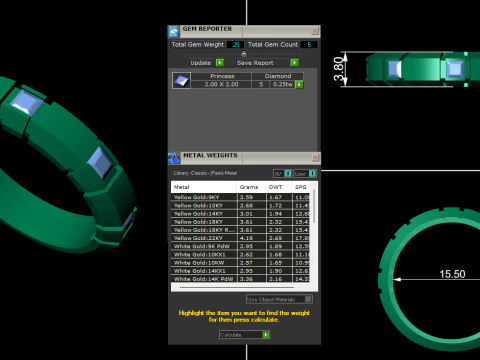Click the green arrow on Calculate
Viewport: 480px width, 360px height.
click(266, 335)
